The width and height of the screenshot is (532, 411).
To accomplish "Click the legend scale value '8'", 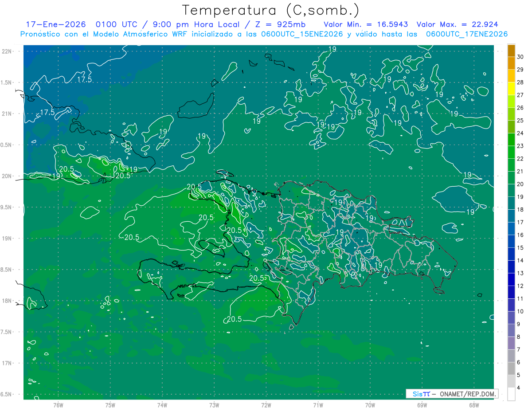I will (x=519, y=337).
